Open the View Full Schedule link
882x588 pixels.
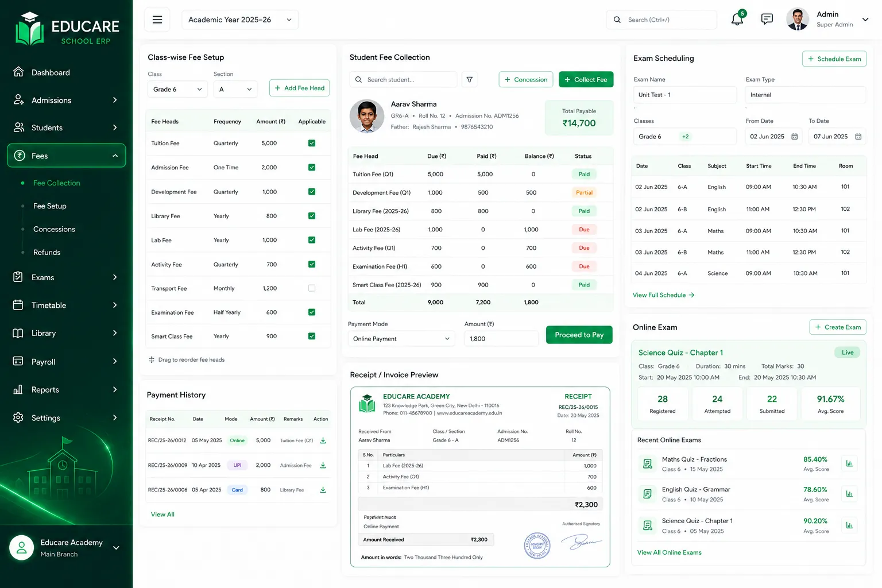point(663,295)
